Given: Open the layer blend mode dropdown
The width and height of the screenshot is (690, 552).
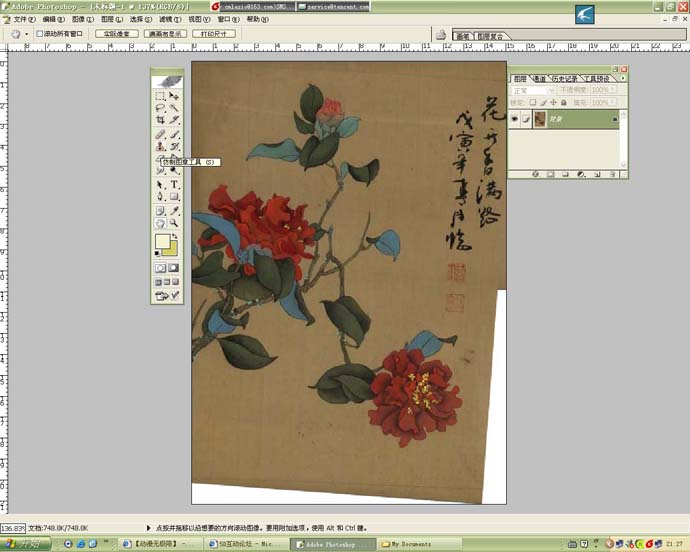Looking at the screenshot, I should pyautogui.click(x=532, y=90).
